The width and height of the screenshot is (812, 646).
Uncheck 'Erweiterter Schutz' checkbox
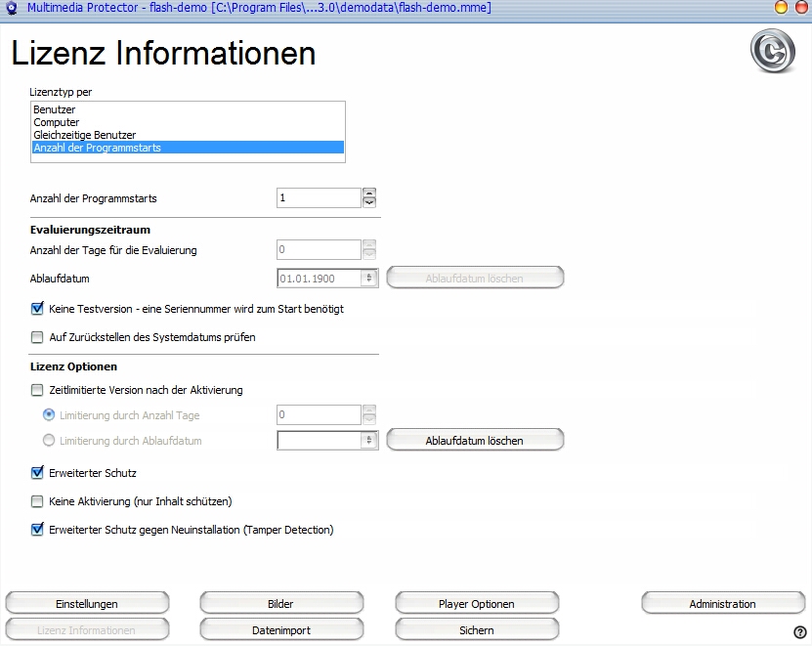point(38,473)
